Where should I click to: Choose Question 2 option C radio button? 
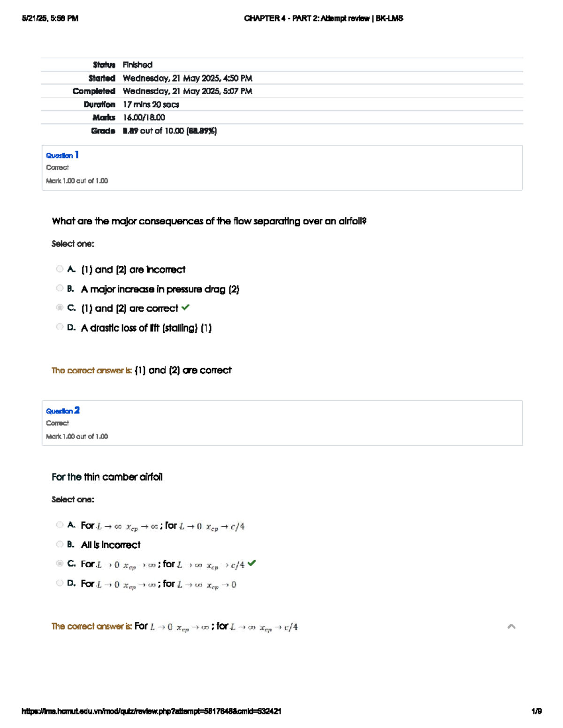60,563
